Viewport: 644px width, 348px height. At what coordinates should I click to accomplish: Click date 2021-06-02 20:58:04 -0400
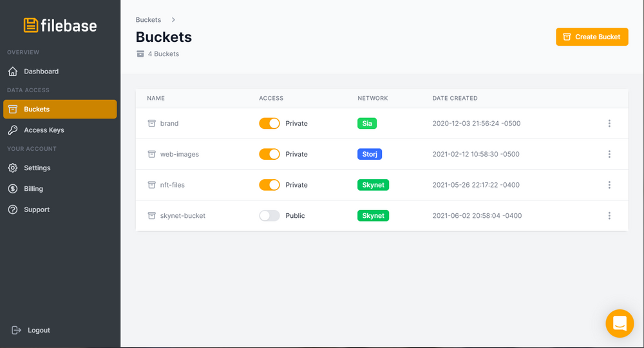pyautogui.click(x=477, y=216)
